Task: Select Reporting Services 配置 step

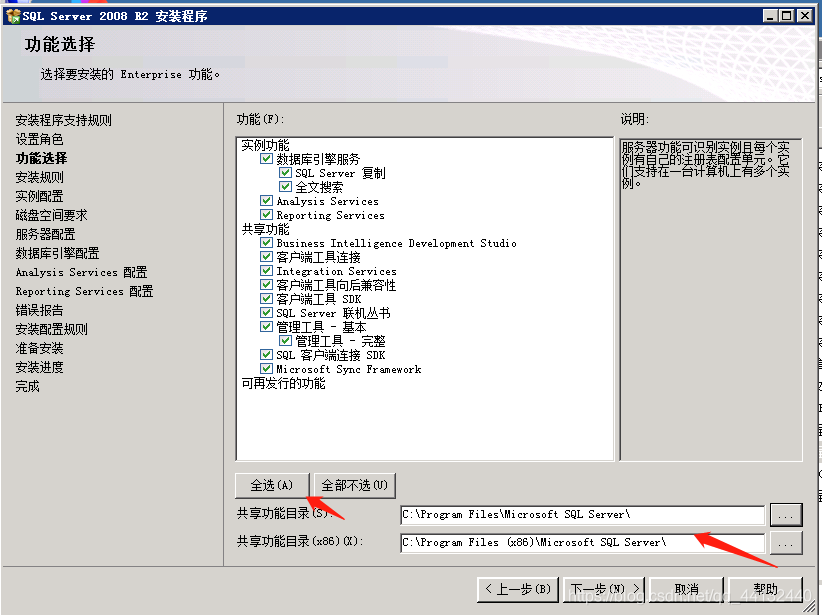Action: (84, 291)
